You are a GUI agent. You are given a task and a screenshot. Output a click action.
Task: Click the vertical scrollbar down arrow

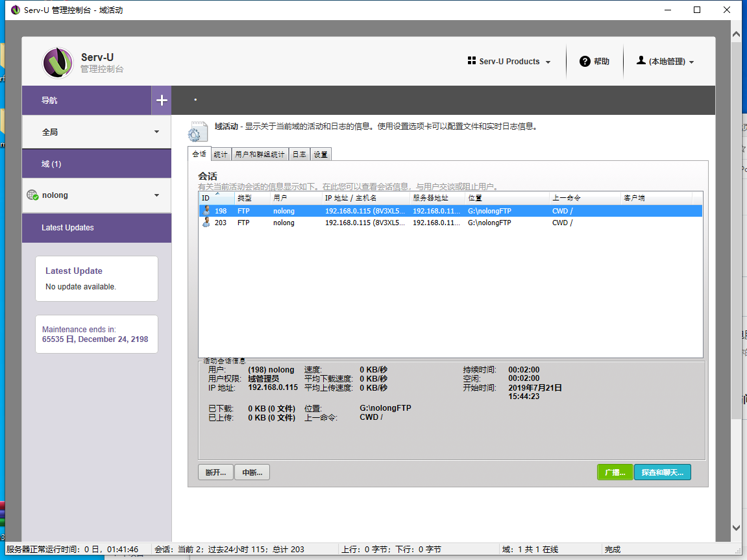(736, 528)
